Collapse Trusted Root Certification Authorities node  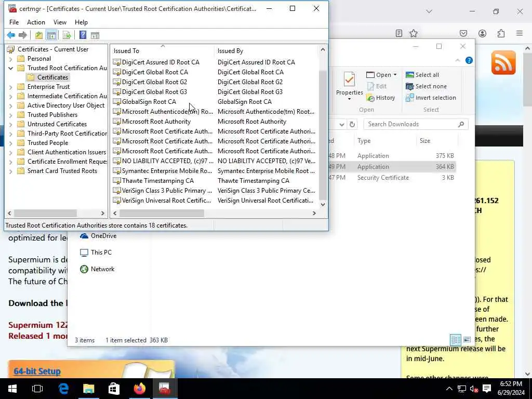click(x=10, y=68)
